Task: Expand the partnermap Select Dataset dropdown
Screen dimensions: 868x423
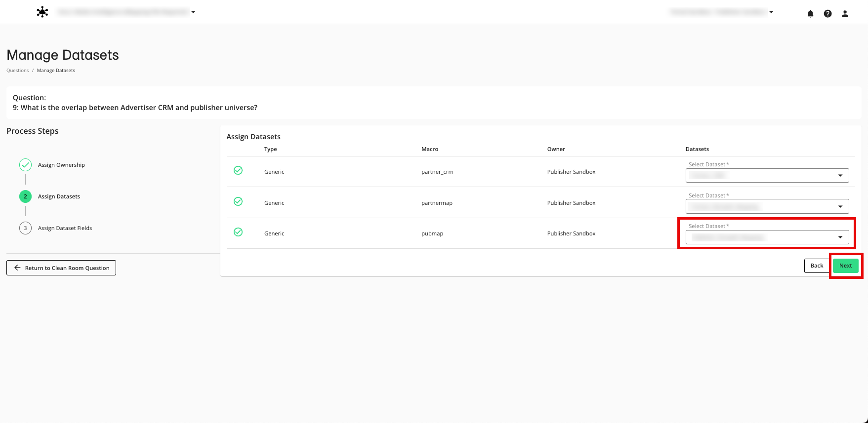Action: [767, 206]
